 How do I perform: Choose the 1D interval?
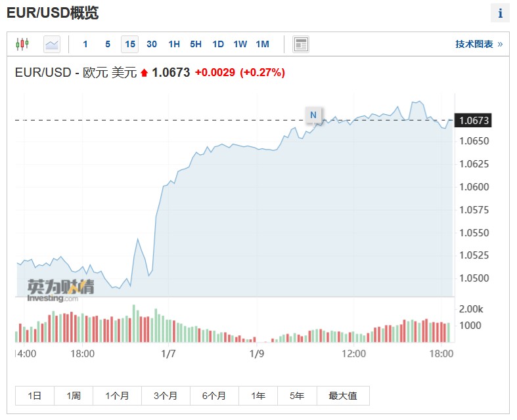point(218,44)
